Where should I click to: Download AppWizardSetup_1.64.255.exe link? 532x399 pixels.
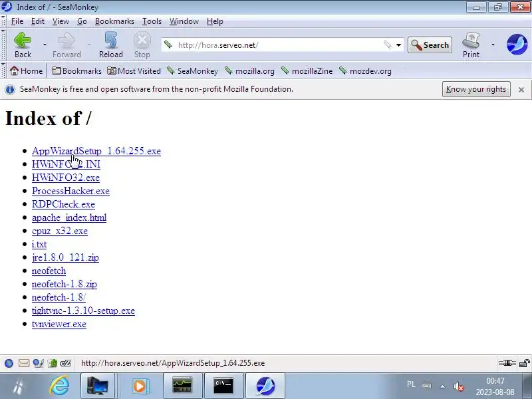coord(96,151)
